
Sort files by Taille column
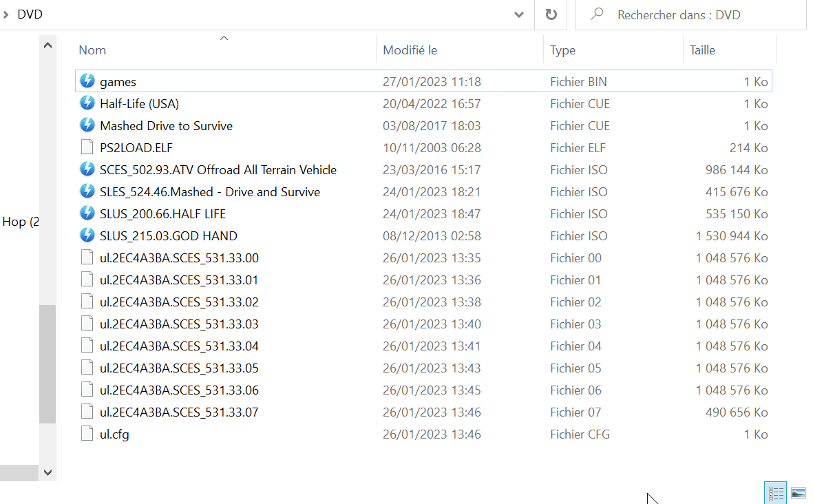click(x=702, y=50)
